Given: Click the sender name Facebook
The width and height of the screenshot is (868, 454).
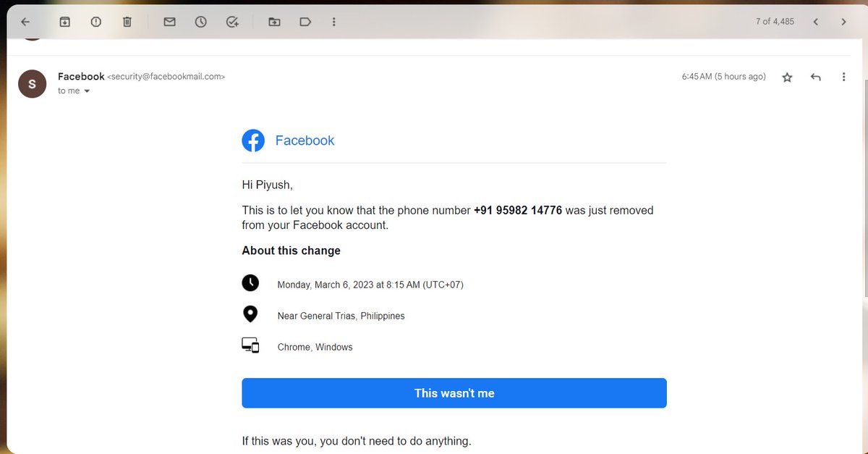Looking at the screenshot, I should point(81,76).
